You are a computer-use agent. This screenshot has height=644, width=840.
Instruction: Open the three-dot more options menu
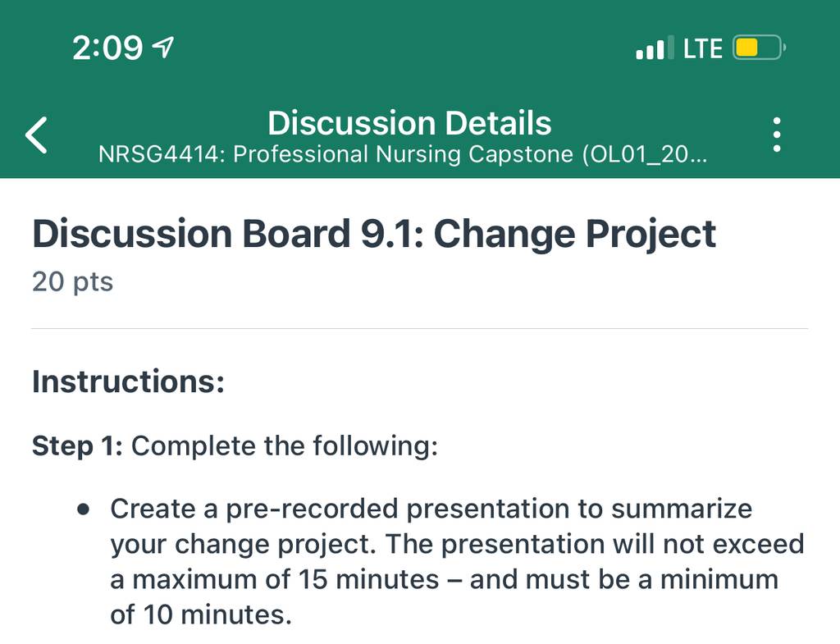tap(777, 135)
